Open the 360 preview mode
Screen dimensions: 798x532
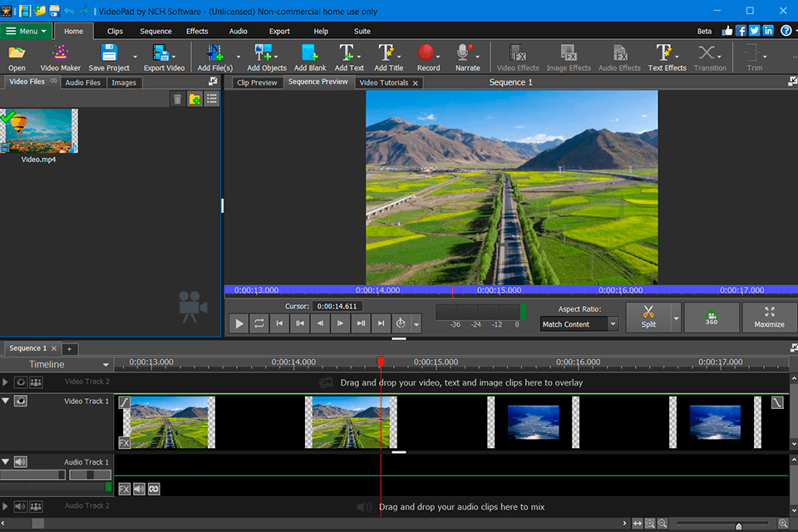711,318
